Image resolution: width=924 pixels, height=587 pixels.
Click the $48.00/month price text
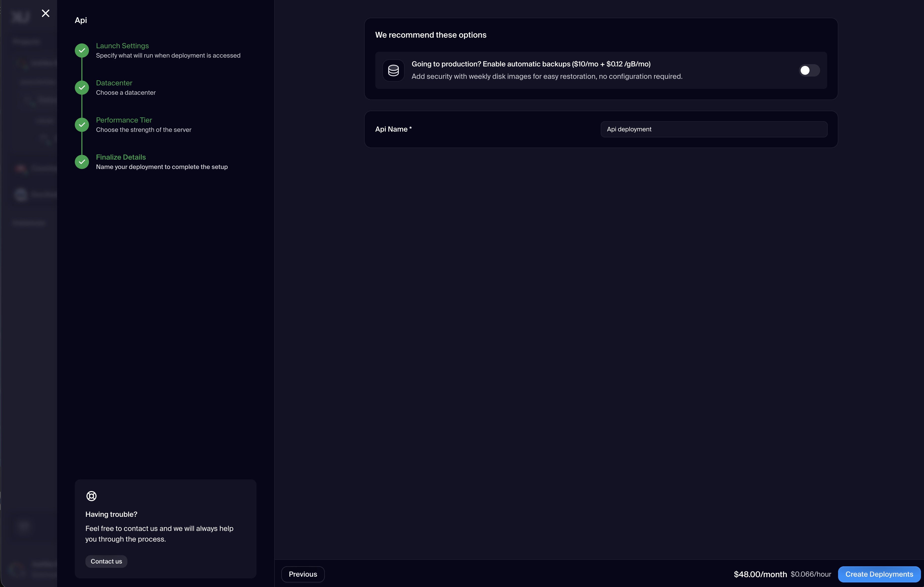point(760,574)
